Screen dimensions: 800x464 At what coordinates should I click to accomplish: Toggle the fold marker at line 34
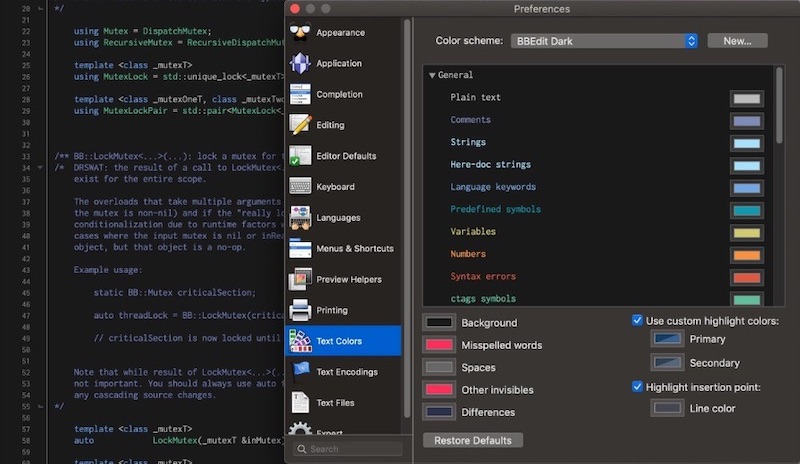(x=40, y=167)
